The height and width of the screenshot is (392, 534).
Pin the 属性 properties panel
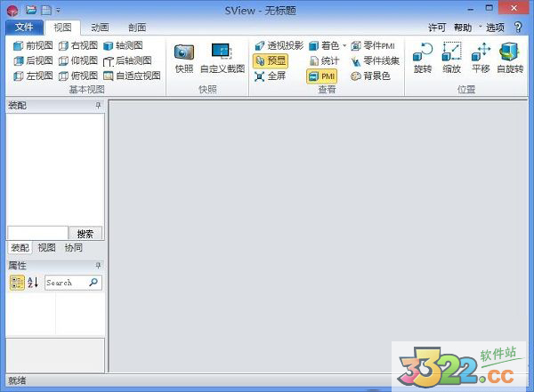pos(99,266)
